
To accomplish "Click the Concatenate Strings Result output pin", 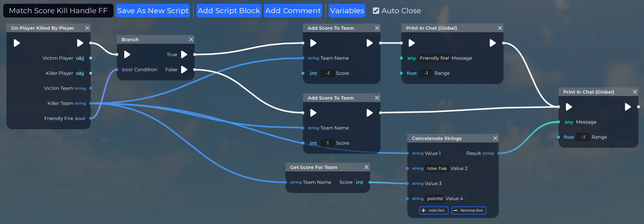I will (498, 153).
